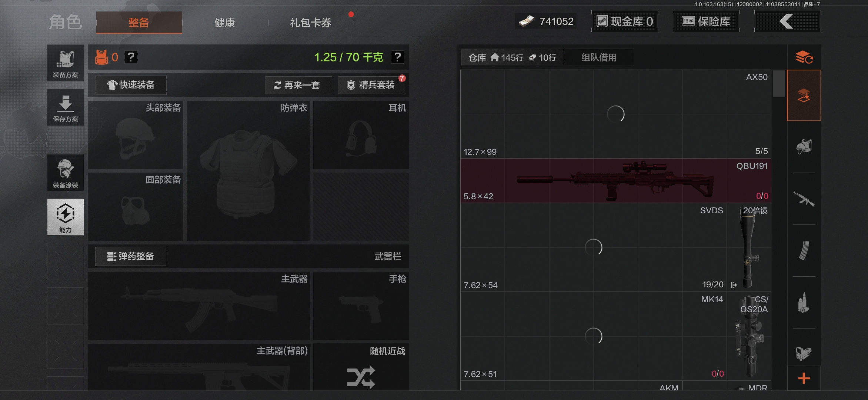Click the 保存方案 save icon

click(65, 107)
